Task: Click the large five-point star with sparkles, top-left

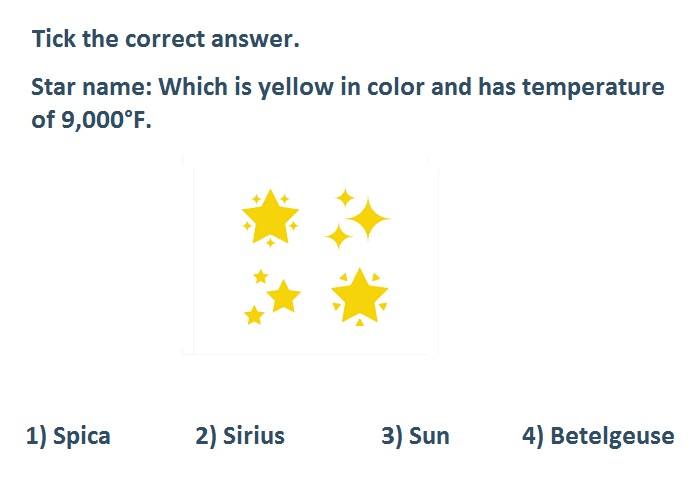Action: [270, 217]
